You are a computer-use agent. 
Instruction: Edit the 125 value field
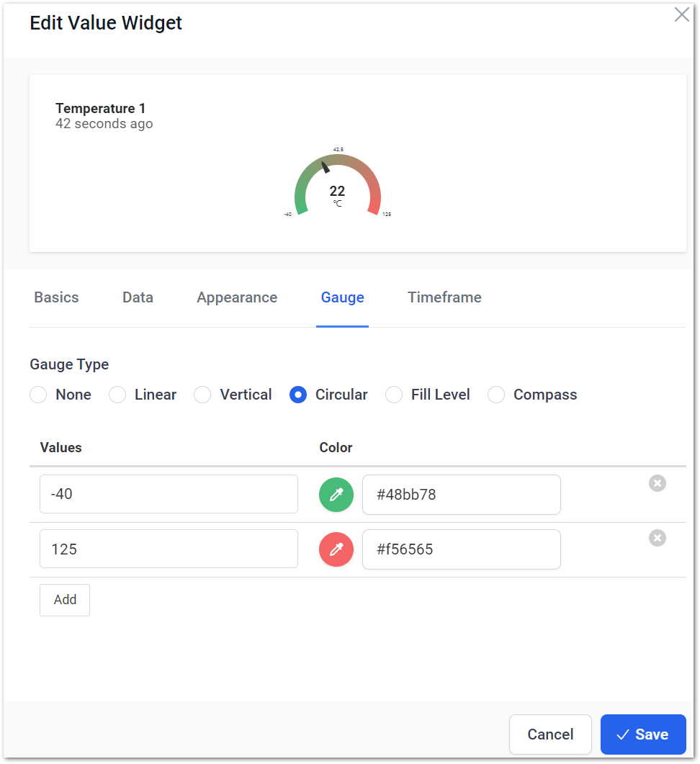point(169,549)
